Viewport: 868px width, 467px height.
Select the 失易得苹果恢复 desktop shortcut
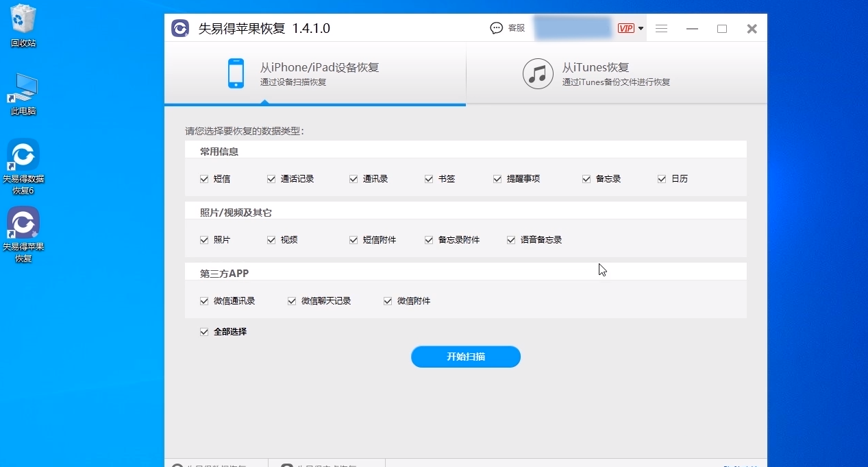pyautogui.click(x=23, y=235)
